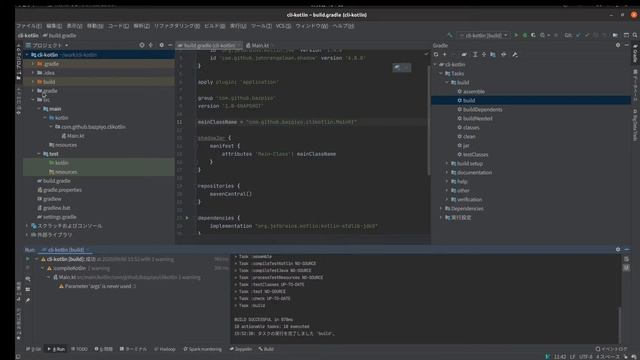This screenshot has width=640, height=360.
Task: Collapse compileKotlin warning node in Run tree
Action: click(x=42, y=268)
